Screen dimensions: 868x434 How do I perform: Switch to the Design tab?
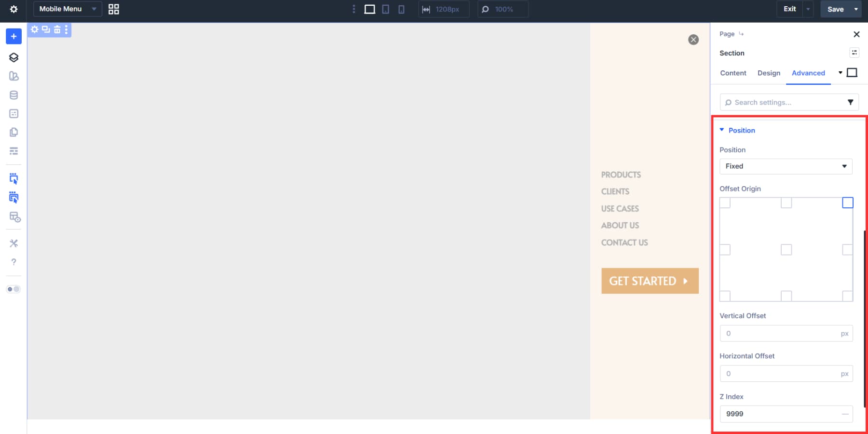[769, 73]
